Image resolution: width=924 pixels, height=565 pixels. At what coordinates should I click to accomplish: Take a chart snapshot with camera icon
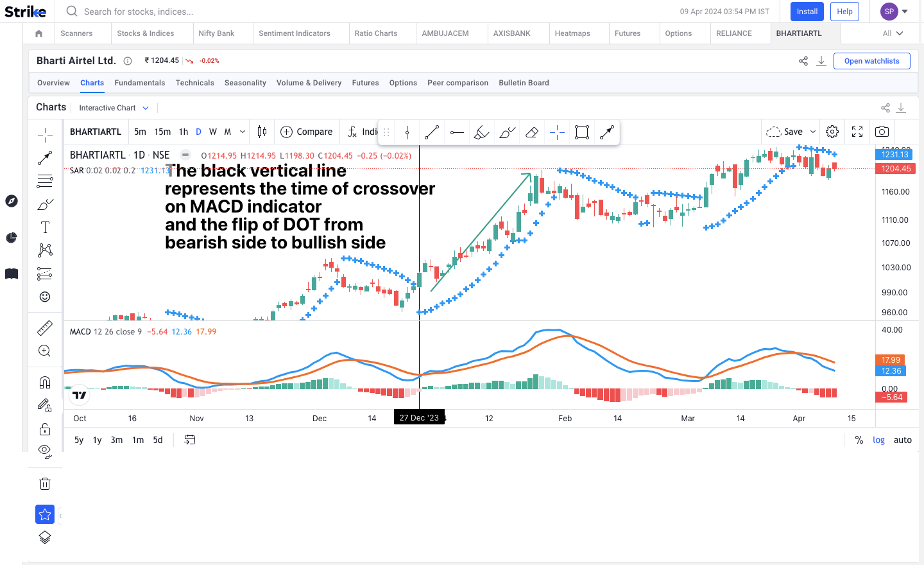click(x=882, y=132)
